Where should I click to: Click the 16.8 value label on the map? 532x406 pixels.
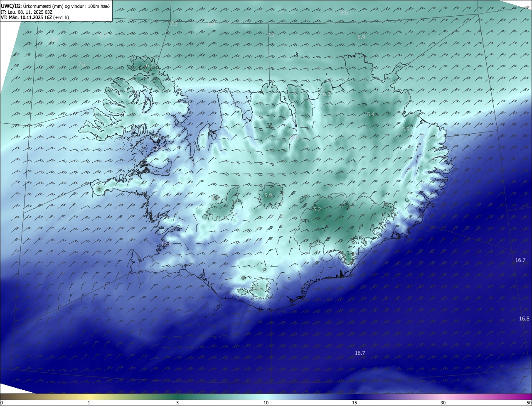(x=524, y=319)
